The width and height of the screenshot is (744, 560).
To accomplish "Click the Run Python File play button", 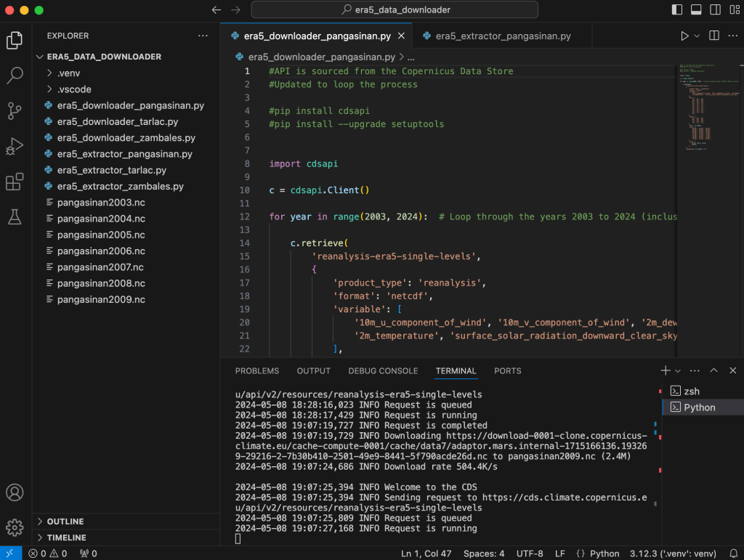I will (x=684, y=36).
